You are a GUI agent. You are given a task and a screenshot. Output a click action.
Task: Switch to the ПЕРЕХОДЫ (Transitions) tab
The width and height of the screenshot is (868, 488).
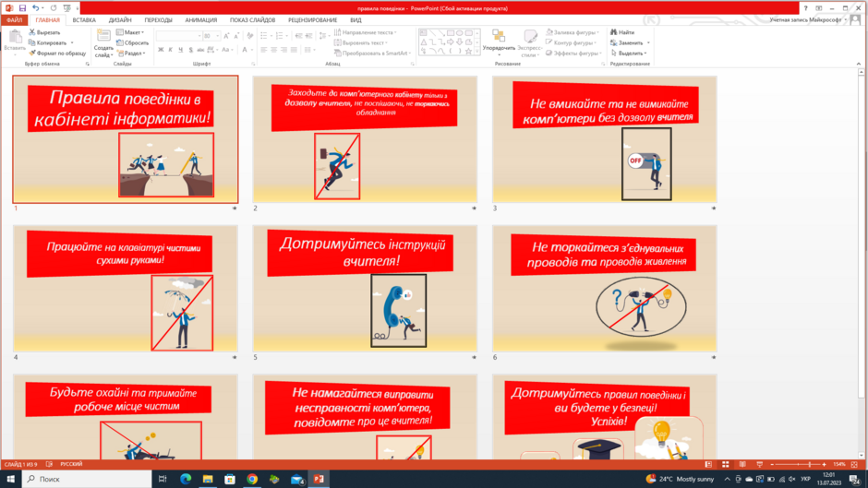(x=158, y=20)
